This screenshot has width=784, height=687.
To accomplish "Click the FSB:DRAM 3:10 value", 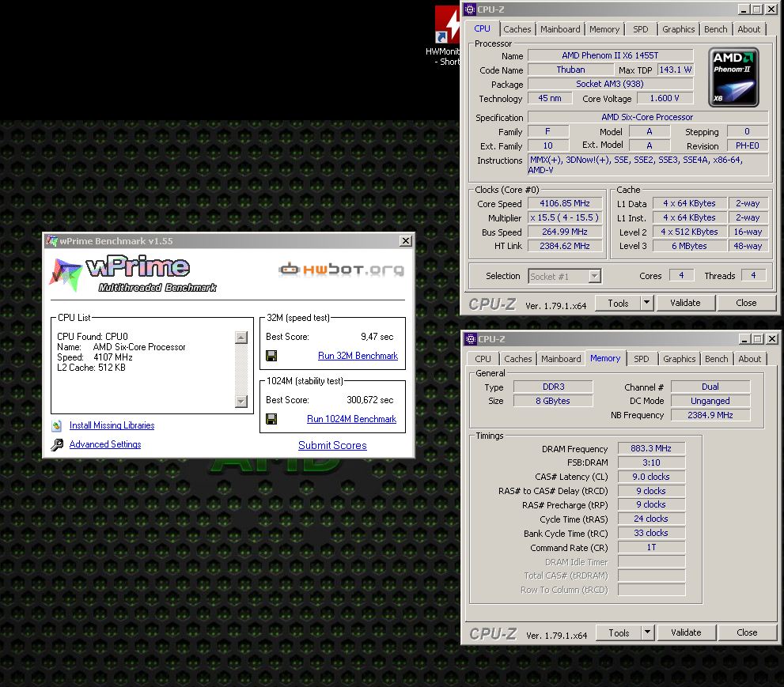I will tap(651, 462).
